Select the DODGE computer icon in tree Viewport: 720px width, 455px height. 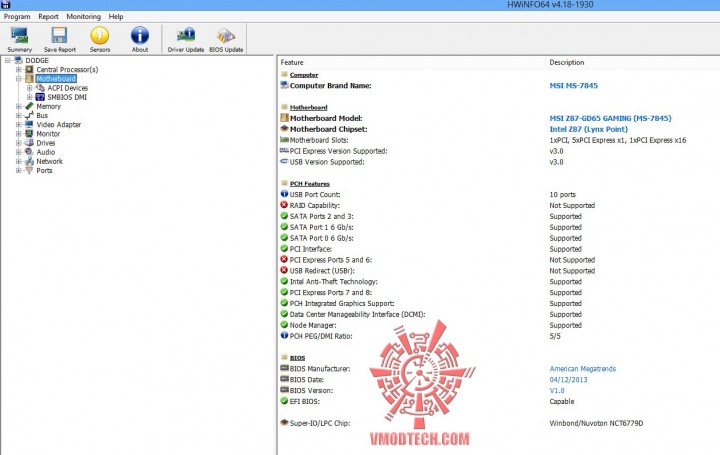click(x=18, y=60)
